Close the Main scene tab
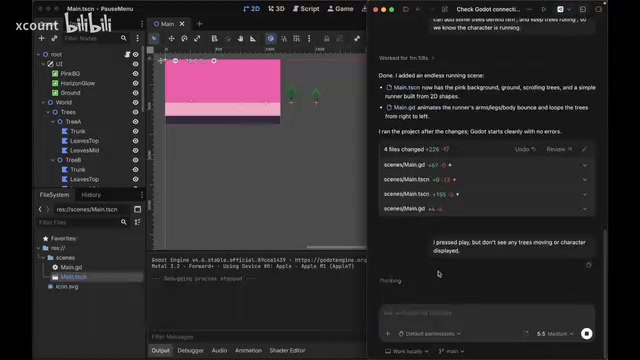Image resolution: width=640 pixels, height=360 pixels. point(182,24)
